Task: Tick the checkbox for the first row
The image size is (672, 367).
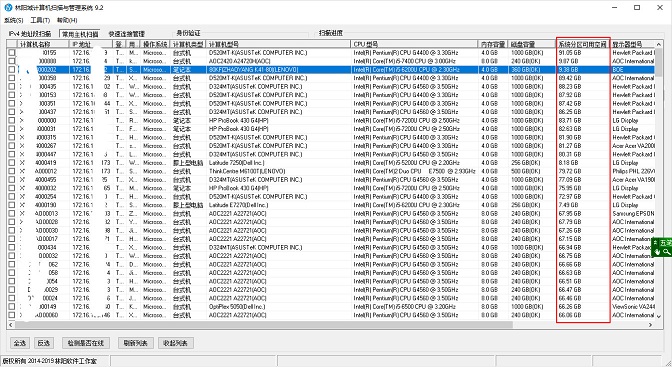Action: click(x=12, y=53)
